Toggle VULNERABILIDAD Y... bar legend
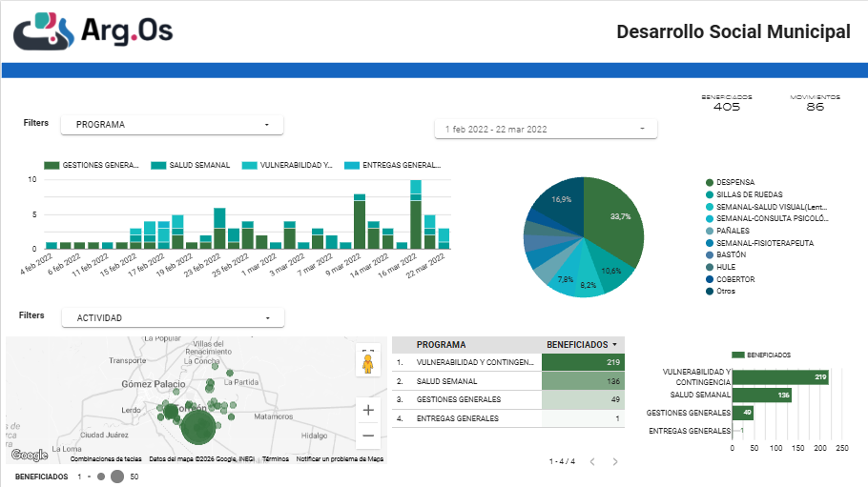This screenshot has height=487, width=868. point(287,165)
